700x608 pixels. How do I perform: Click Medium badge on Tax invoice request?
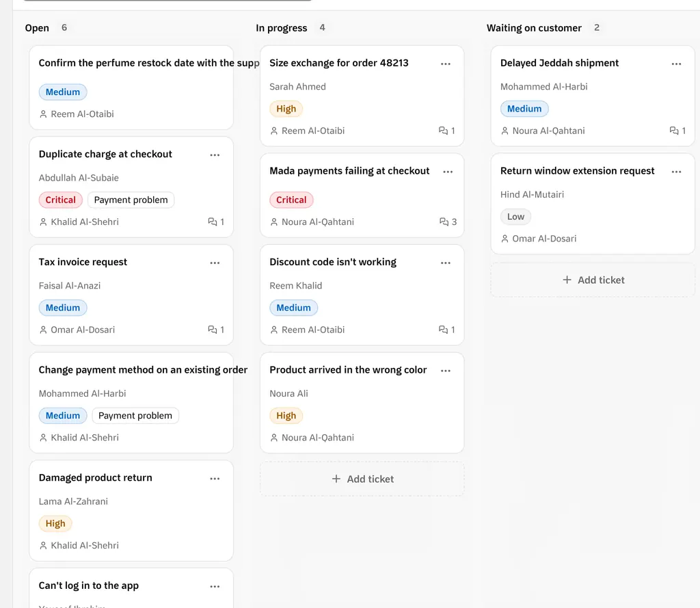(x=63, y=308)
